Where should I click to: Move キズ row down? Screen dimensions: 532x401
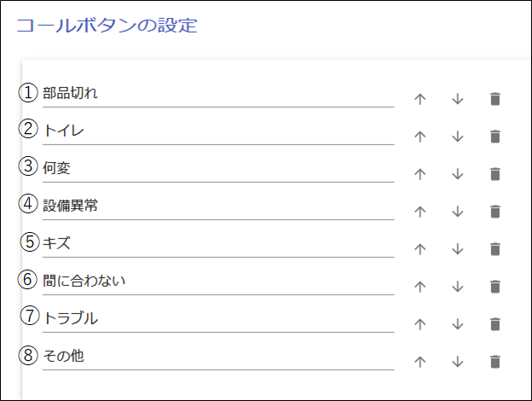pyautogui.click(x=457, y=249)
